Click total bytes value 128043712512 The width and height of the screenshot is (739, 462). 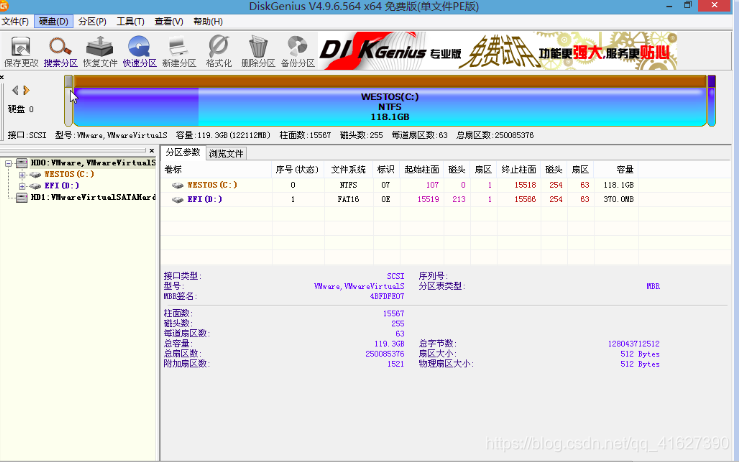[x=633, y=344]
